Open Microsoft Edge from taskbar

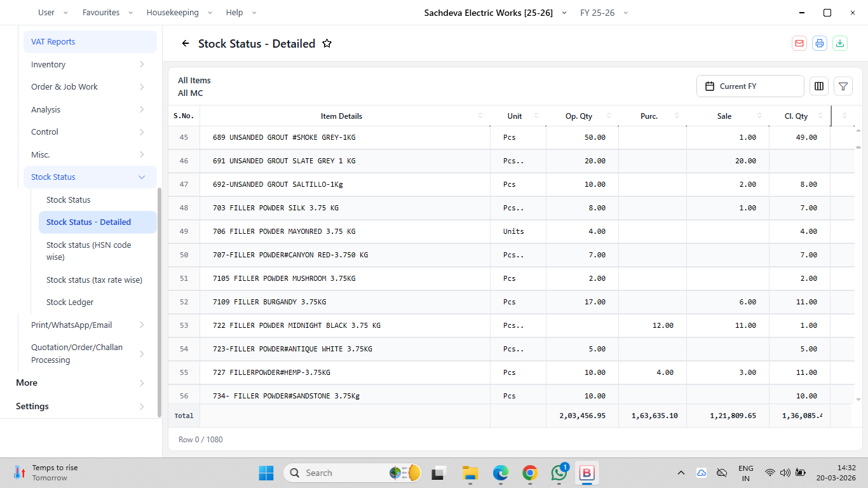[x=501, y=473]
